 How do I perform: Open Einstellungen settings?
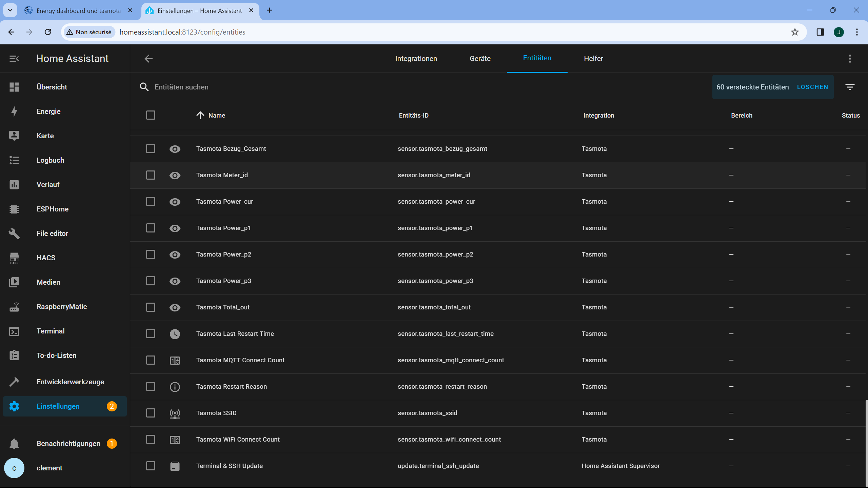point(65,406)
